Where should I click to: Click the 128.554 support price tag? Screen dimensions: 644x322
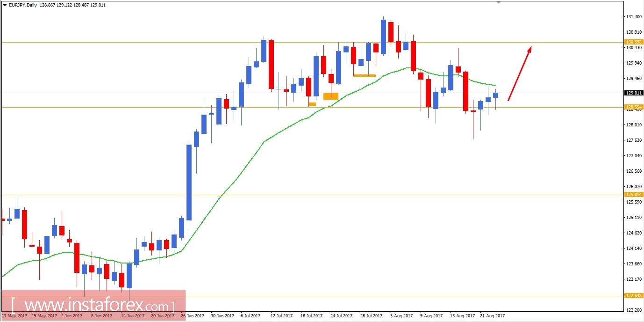pos(634,107)
